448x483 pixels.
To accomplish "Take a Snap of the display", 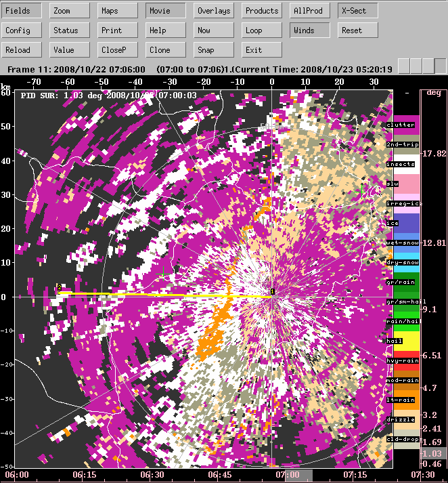I will coord(214,50).
